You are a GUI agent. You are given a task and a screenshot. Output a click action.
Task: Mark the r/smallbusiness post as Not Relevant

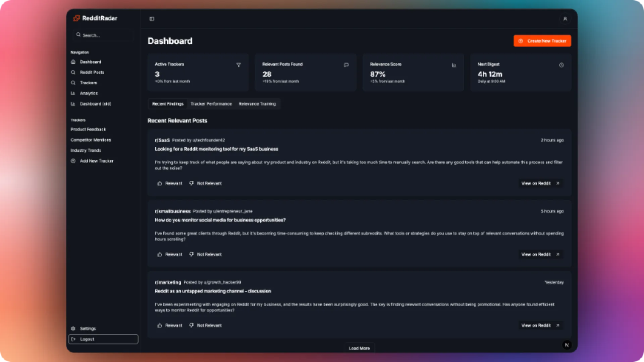(205, 254)
